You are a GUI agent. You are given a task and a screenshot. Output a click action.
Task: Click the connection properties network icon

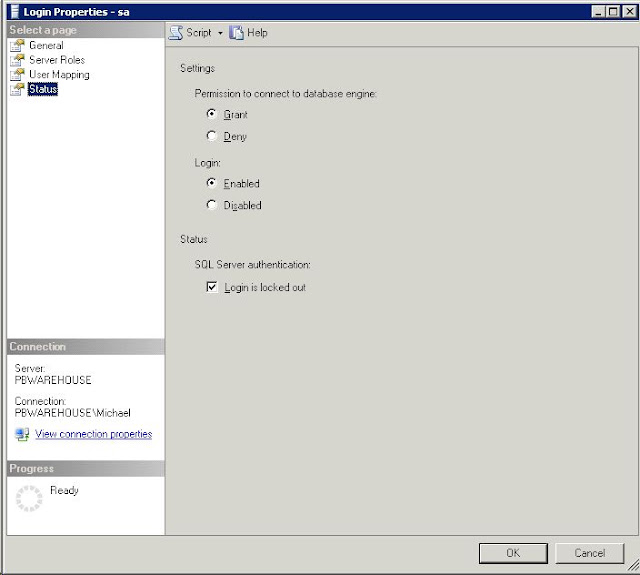[x=22, y=434]
